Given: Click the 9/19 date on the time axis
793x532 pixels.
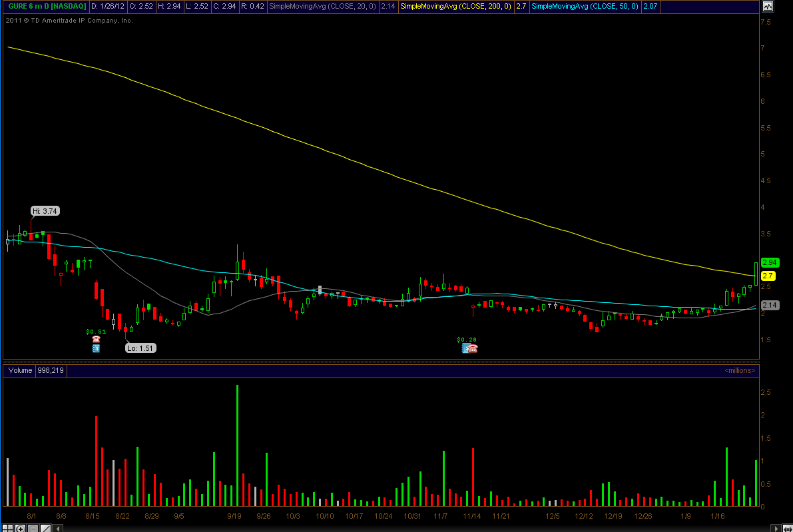Looking at the screenshot, I should pyautogui.click(x=234, y=516).
